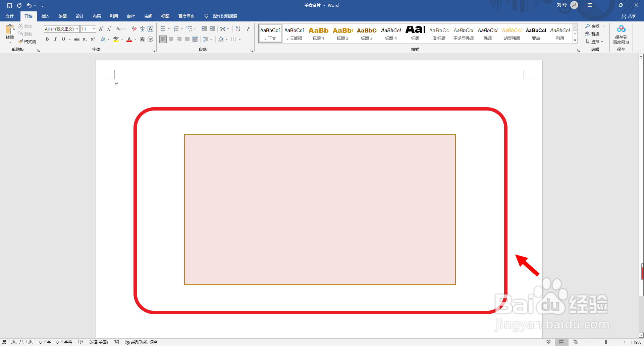Switch to read mode view icon
Screen dimensions: 644x346
point(548,342)
